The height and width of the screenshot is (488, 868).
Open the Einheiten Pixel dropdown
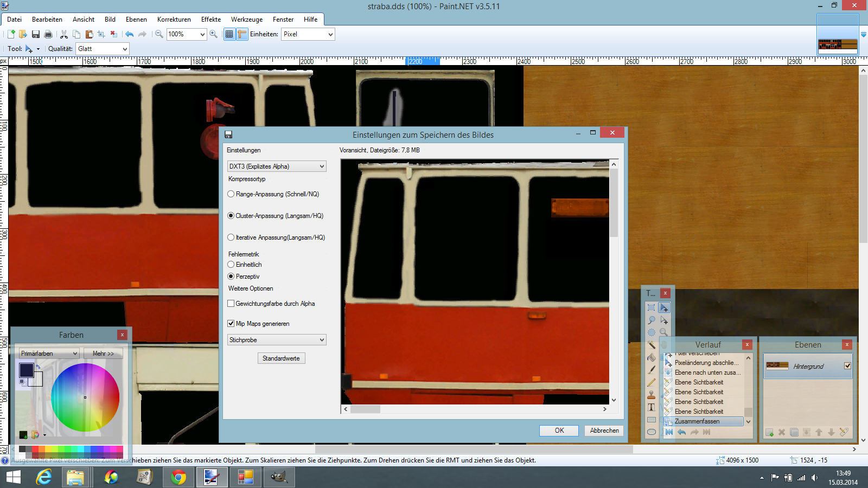308,34
